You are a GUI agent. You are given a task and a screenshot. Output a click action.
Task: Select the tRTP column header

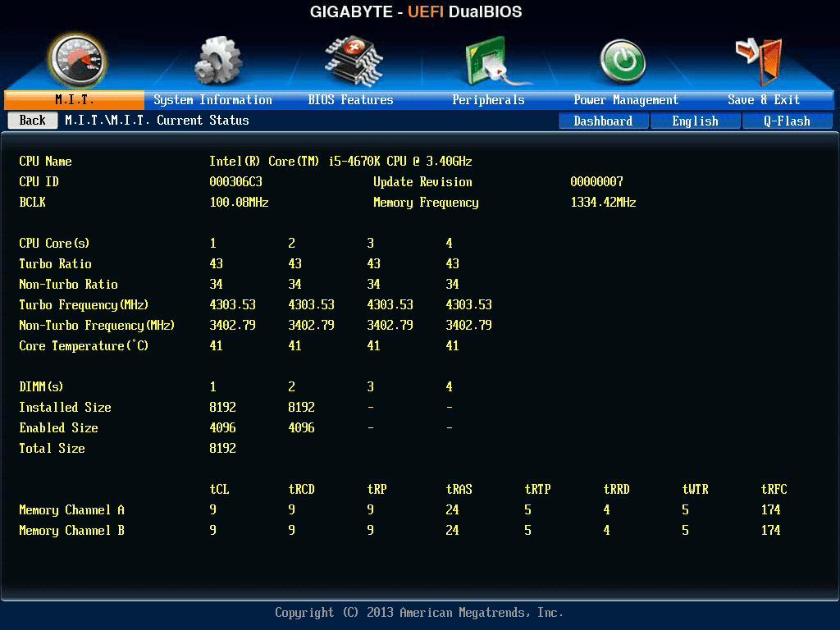point(537,489)
